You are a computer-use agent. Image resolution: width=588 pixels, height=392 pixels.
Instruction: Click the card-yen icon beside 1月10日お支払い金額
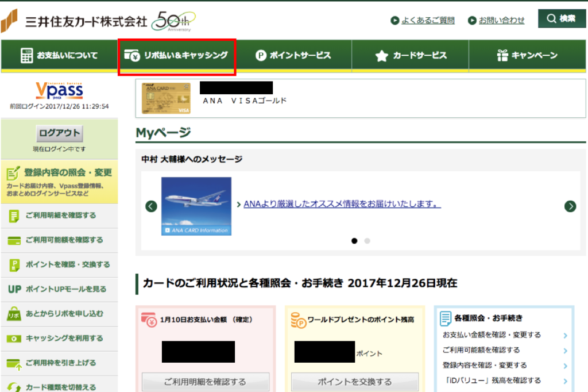[x=149, y=320]
